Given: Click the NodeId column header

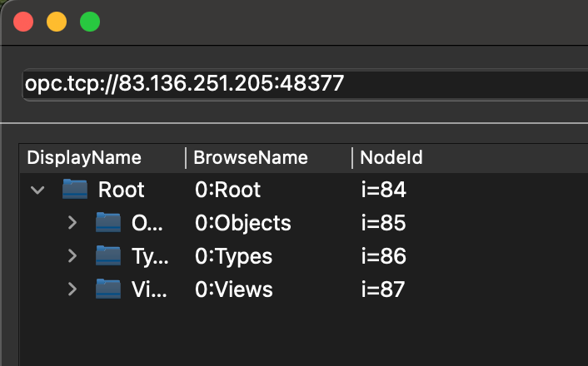Looking at the screenshot, I should tap(391, 158).
